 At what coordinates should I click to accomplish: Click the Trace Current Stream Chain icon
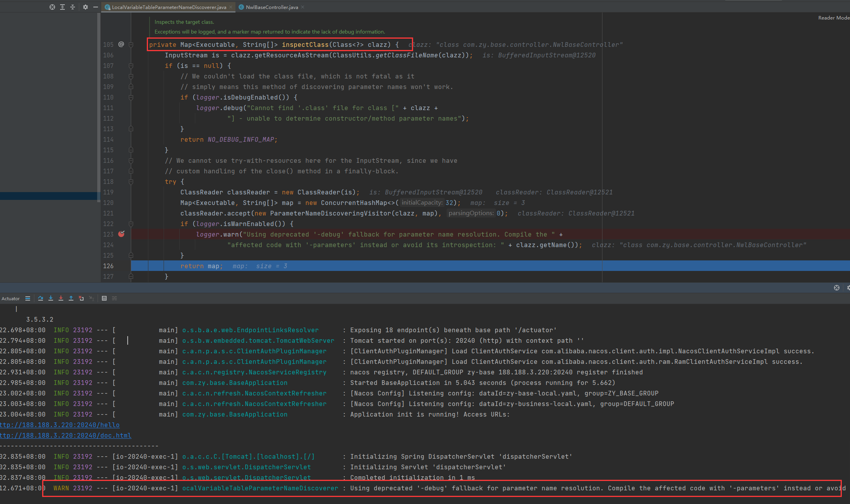tap(114, 298)
